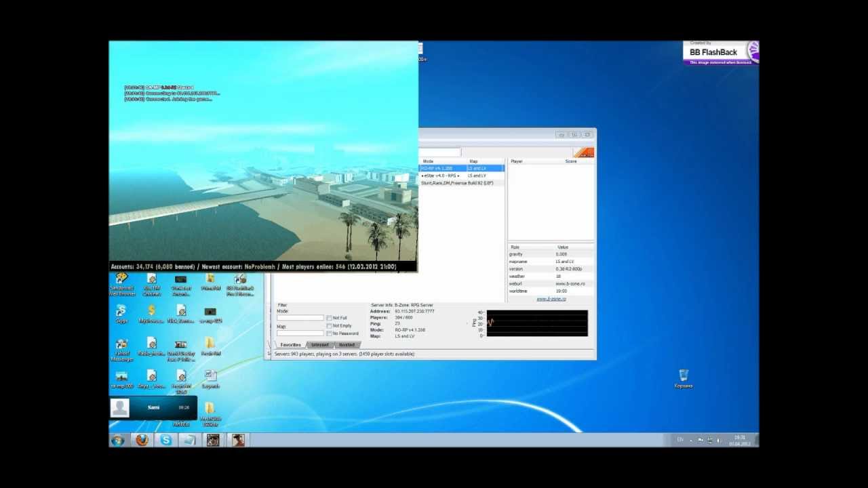Select the Stunt,Race,DM,Freeroam server row
This screenshot has height=488, width=868.
462,183
